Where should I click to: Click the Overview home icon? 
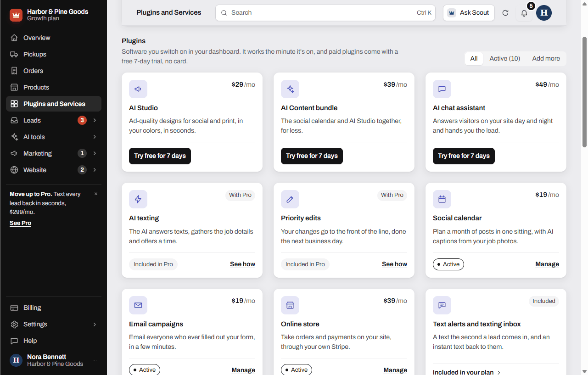14,38
